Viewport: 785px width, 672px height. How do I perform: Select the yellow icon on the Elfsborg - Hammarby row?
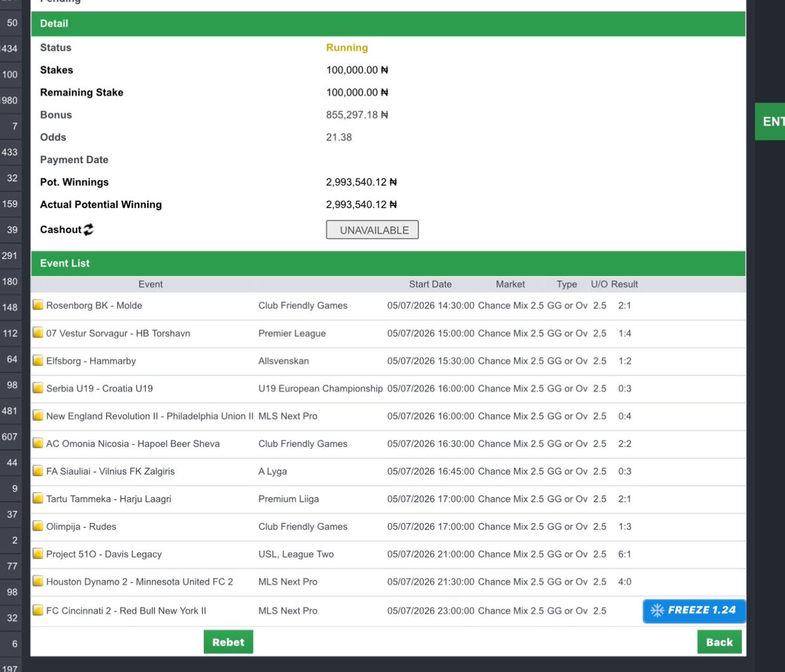38,361
